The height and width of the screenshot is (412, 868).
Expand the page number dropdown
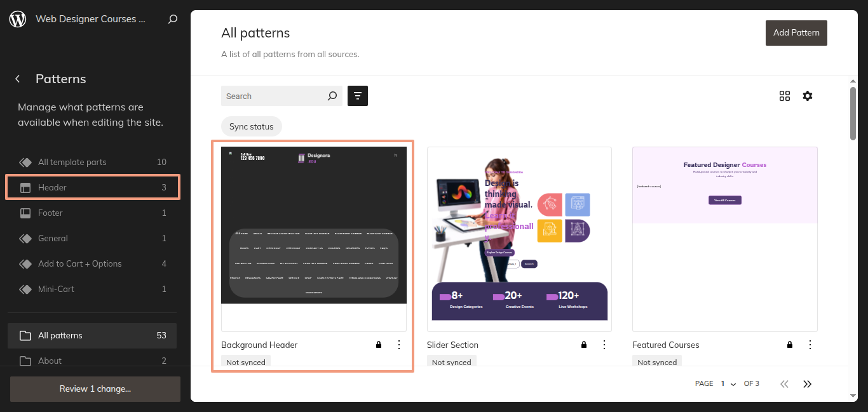coord(728,383)
